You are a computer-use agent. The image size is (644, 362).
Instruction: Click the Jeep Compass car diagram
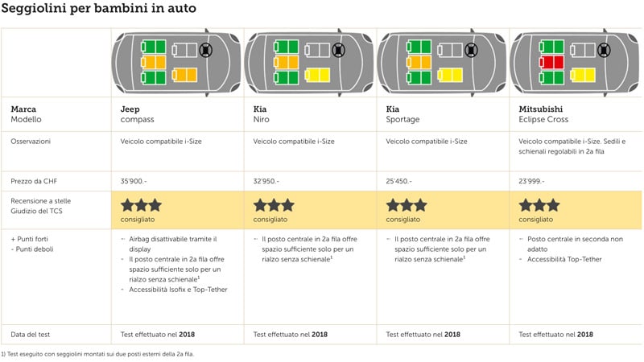pyautogui.click(x=176, y=63)
